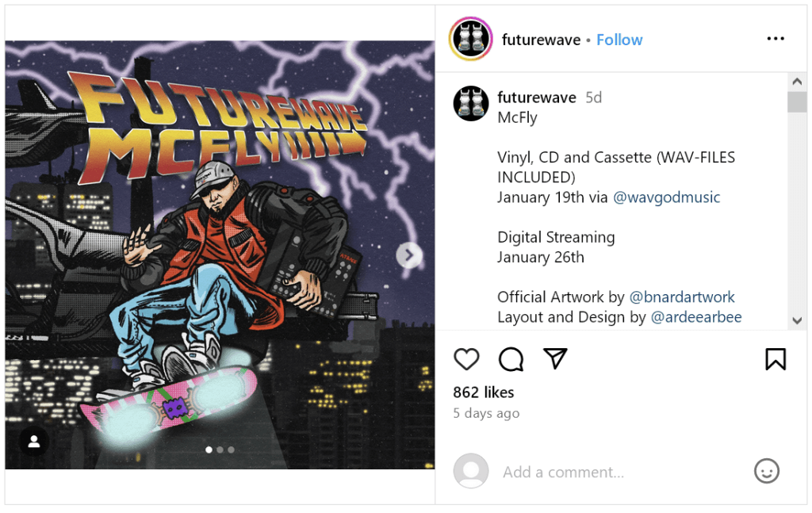Open comments via speech bubble icon
This screenshot has height=513, width=812.
tap(511, 359)
